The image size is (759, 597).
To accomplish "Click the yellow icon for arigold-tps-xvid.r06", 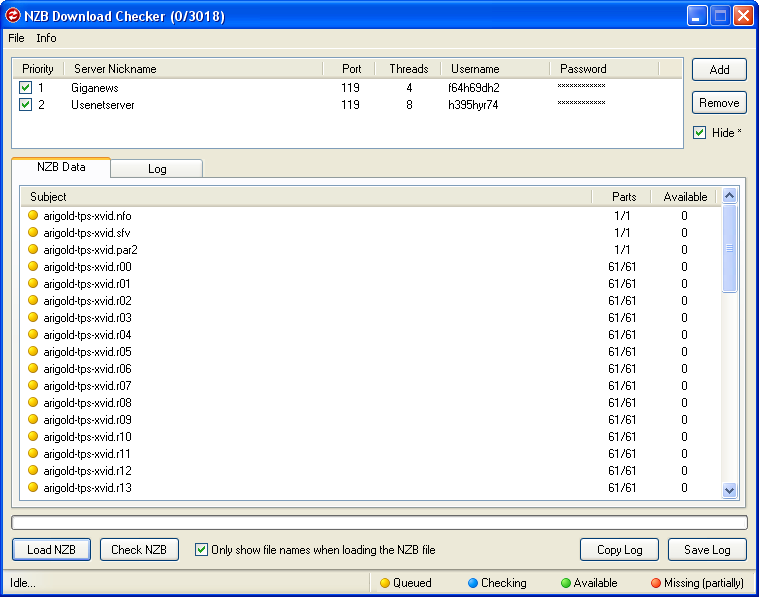I will coord(33,368).
